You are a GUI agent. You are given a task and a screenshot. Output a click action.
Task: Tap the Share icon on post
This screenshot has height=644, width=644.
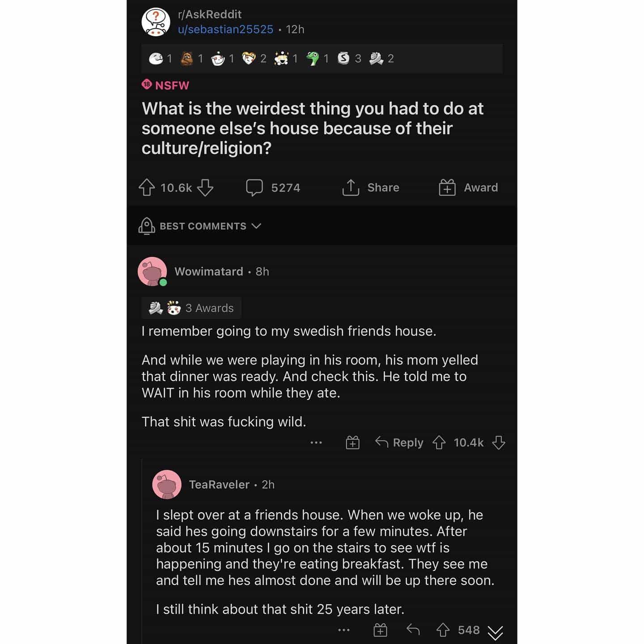(351, 188)
